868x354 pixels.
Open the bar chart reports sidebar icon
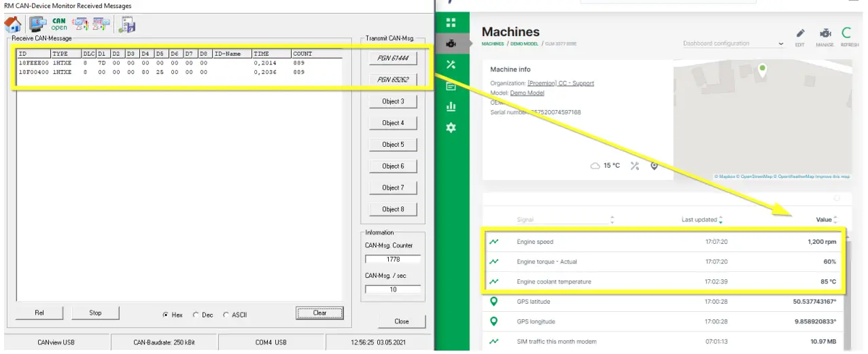[x=450, y=107]
